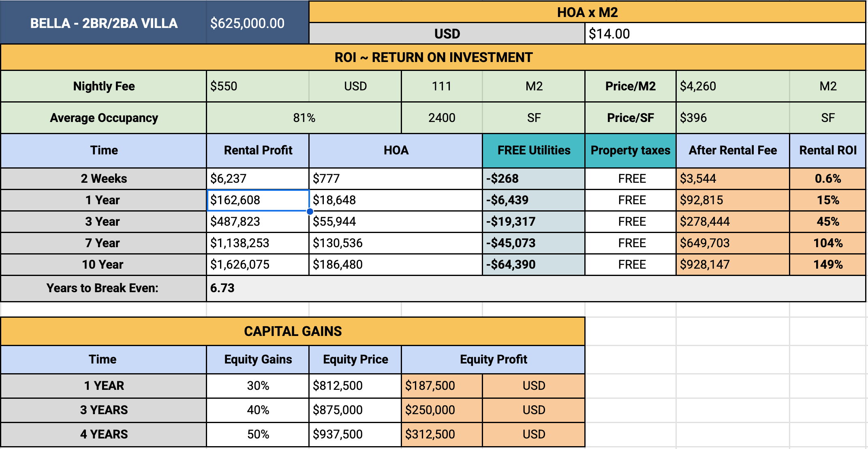Viewport: 868px width, 449px height.
Task: Select the Price/M2 value $4,260
Action: tap(732, 86)
